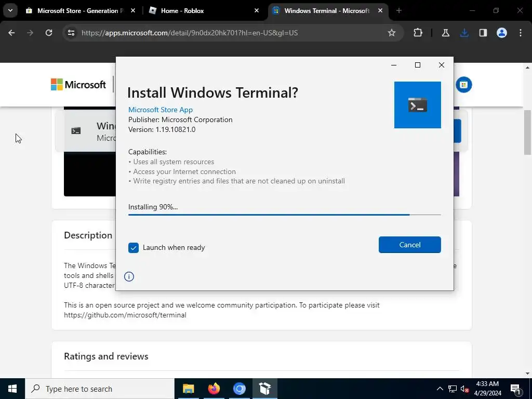Click the round Microsoft Store badge icon
The image size is (532, 399).
[x=463, y=85]
